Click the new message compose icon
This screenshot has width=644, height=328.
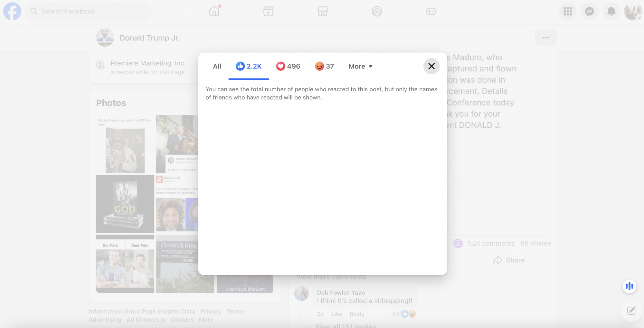[x=631, y=310]
